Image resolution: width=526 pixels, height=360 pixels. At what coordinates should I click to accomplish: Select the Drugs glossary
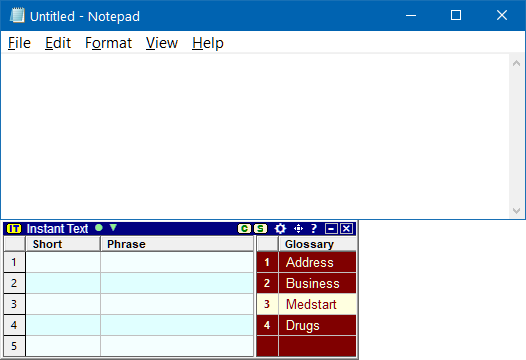click(x=317, y=325)
